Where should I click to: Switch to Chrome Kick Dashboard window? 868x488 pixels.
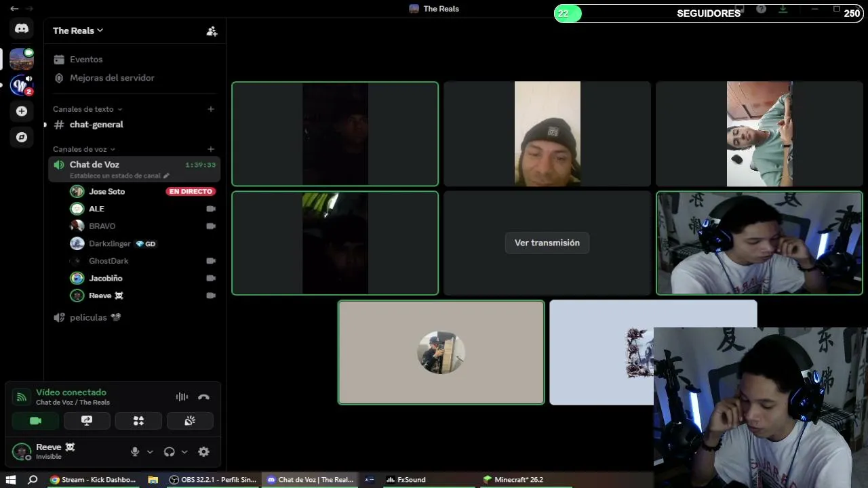[93, 480]
